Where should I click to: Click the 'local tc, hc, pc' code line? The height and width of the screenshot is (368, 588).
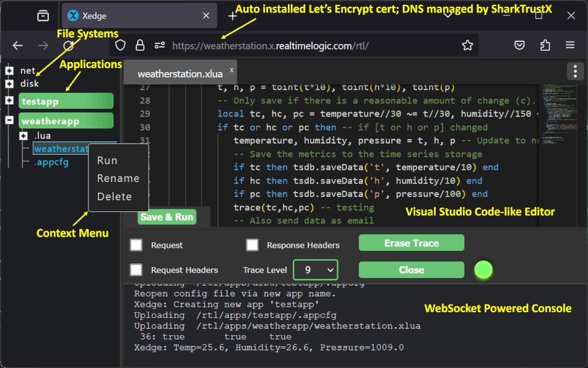[x=378, y=114]
